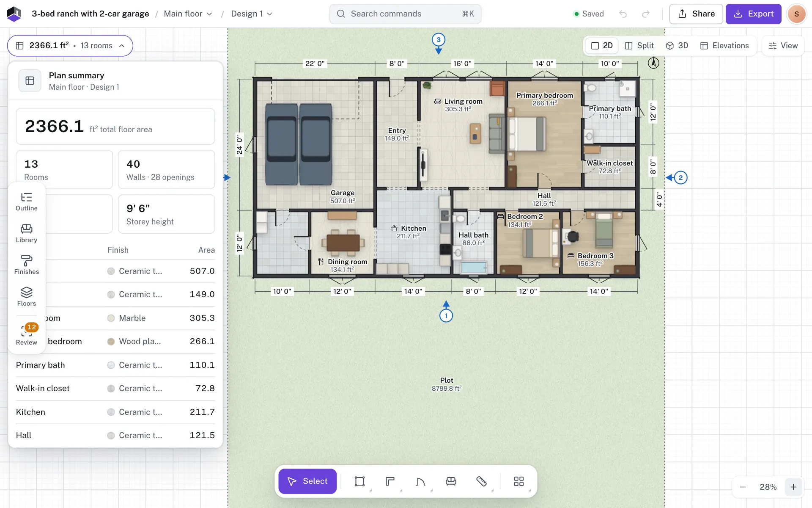Open the View options menu
The image size is (812, 508).
click(783, 46)
